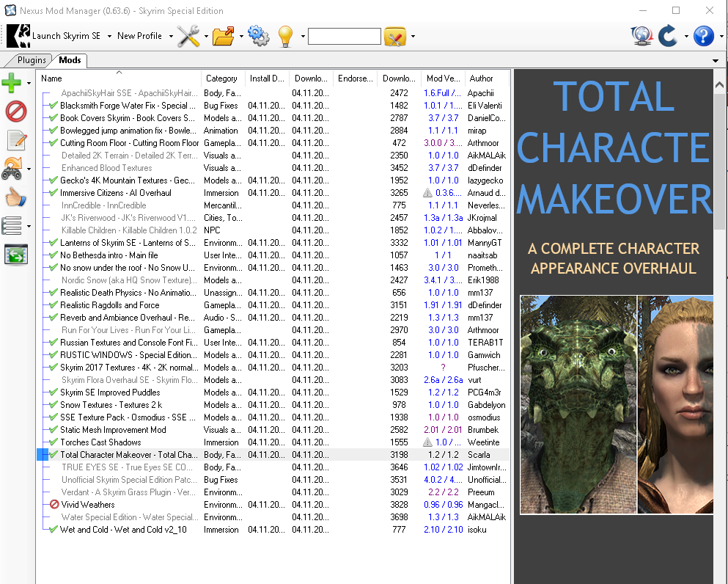
Task: Sort by Endorsement column header
Action: [355, 79]
